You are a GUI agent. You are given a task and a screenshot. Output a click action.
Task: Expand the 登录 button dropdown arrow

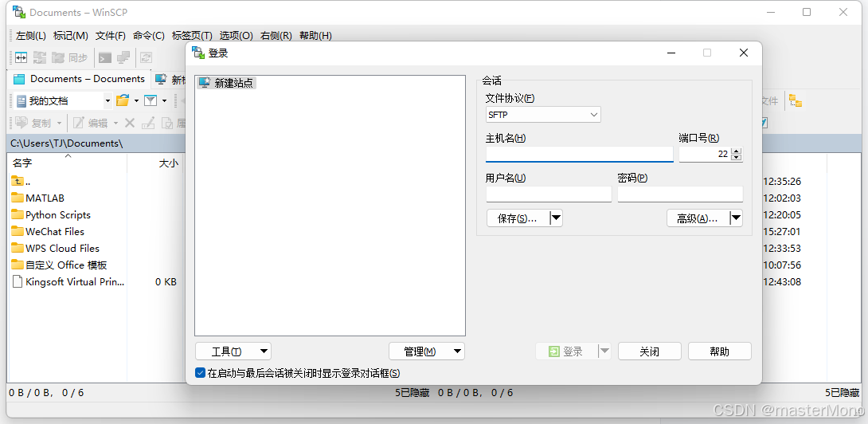(x=604, y=351)
